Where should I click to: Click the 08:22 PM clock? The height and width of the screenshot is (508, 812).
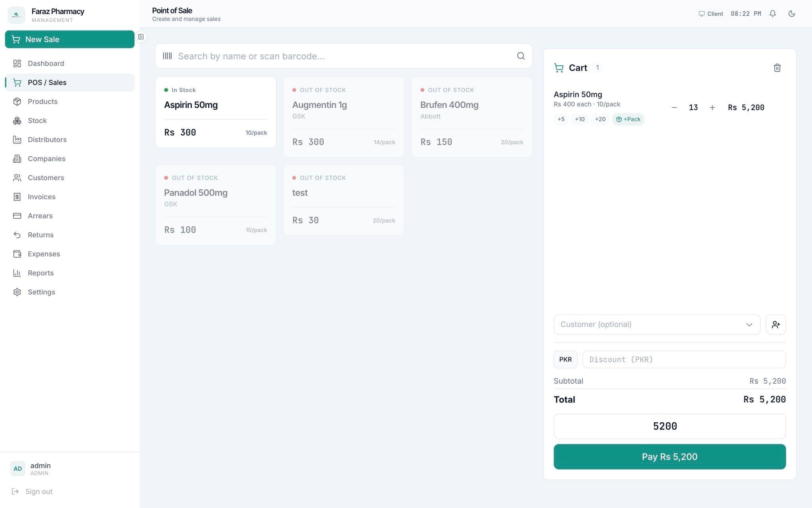point(746,14)
